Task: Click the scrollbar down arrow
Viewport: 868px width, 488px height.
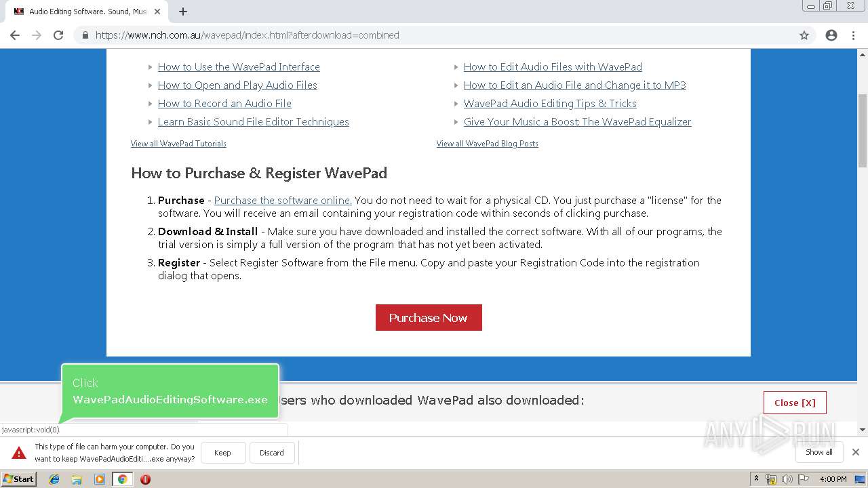Action: (x=863, y=430)
